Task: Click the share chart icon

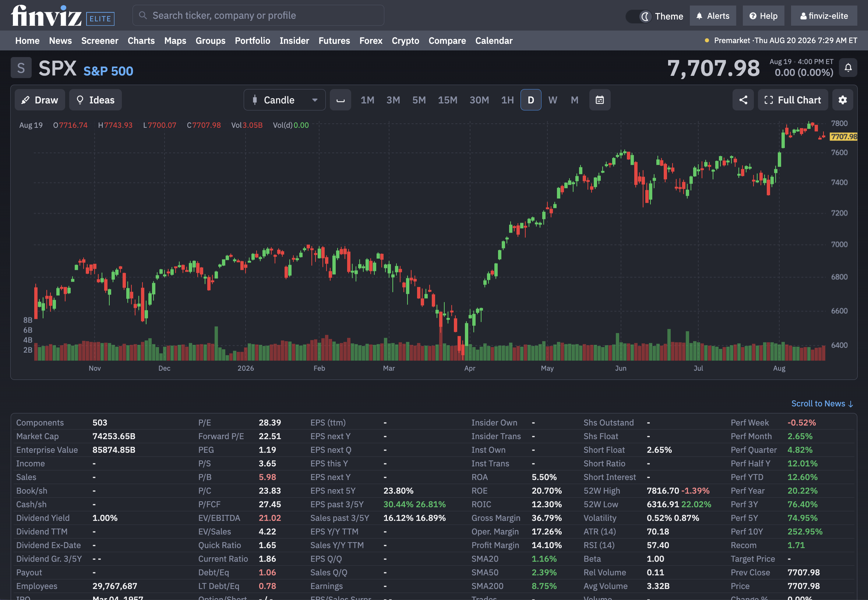Action: 743,100
